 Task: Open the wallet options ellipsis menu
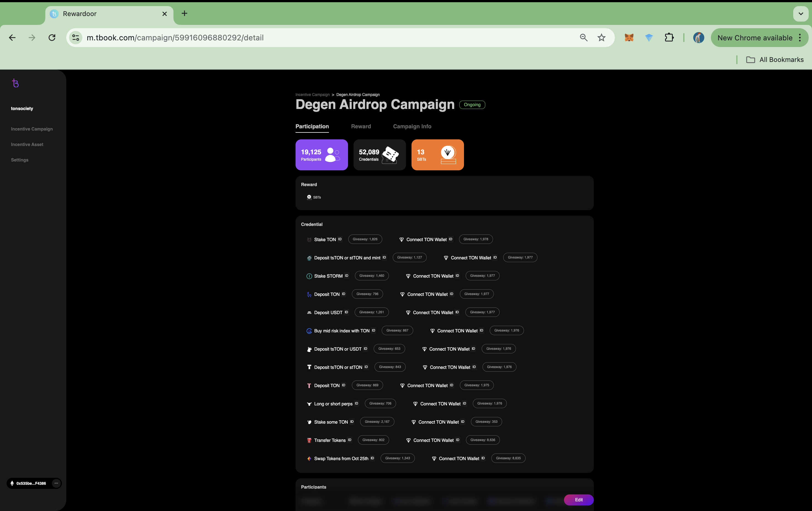(56, 483)
